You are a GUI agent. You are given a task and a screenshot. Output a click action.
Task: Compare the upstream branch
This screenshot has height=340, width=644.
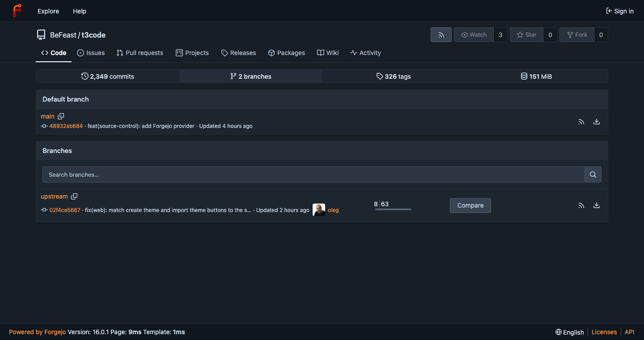click(x=470, y=205)
